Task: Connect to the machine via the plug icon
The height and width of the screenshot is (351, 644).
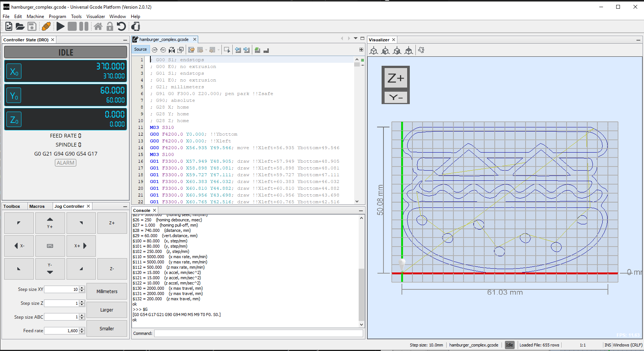Action: [x=46, y=26]
